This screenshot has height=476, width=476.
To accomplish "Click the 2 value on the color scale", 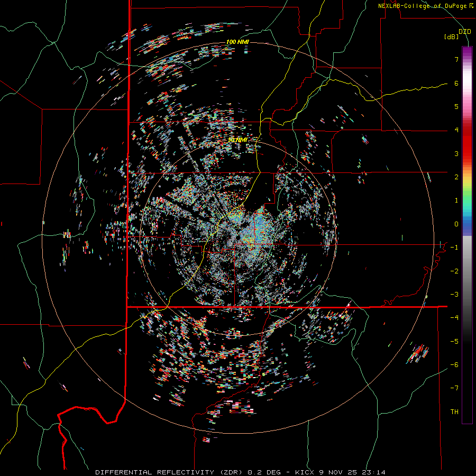I will click(x=456, y=177).
